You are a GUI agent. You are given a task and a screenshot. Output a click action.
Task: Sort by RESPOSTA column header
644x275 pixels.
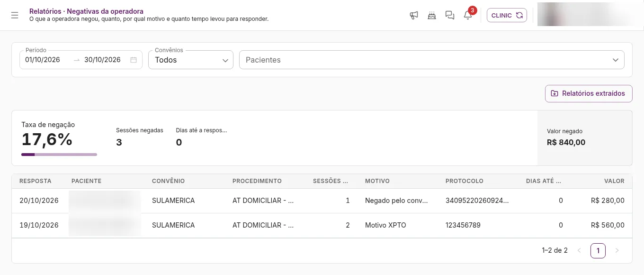tap(36, 181)
